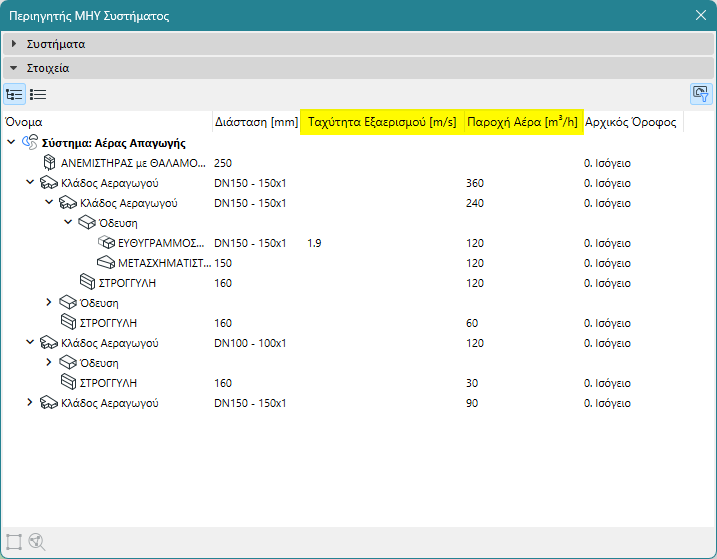Select ΜΕΤΑΣΧΗΜΑΤΙΣΤ row
Viewport: 717px width, 559px height.
coord(358,263)
